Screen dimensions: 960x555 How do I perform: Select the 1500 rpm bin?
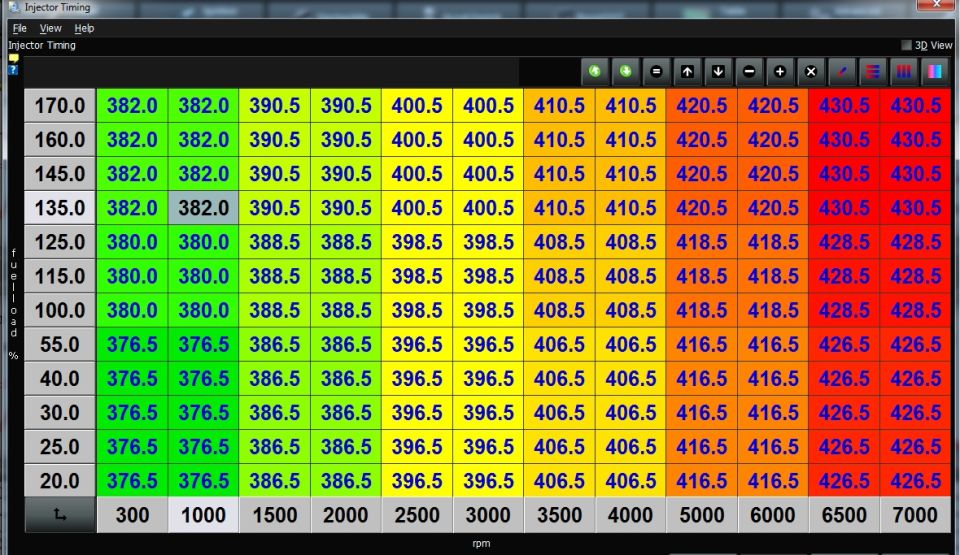point(275,515)
